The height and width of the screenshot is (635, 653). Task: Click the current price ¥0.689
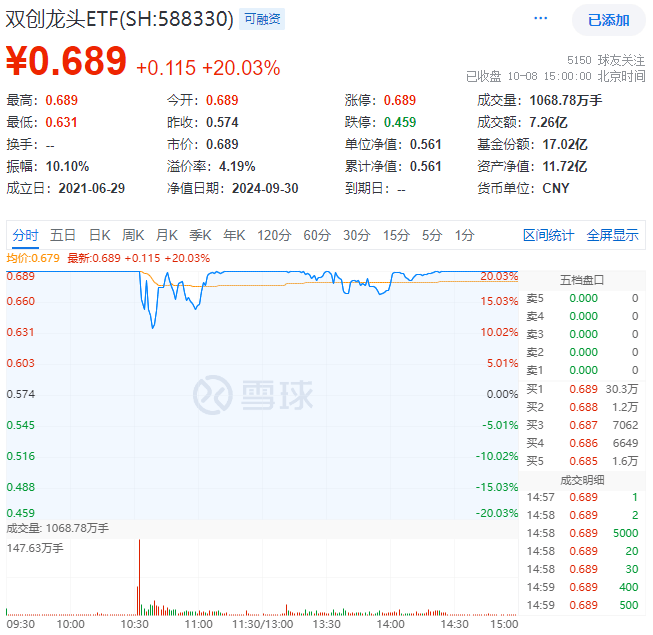66,61
